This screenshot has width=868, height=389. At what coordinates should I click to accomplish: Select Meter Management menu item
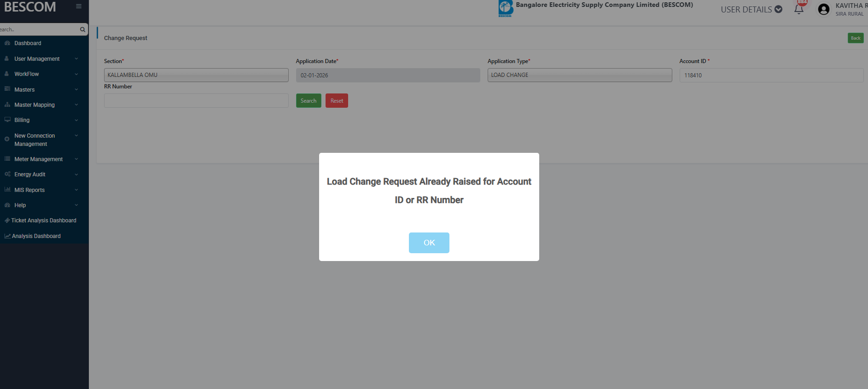[x=39, y=159]
